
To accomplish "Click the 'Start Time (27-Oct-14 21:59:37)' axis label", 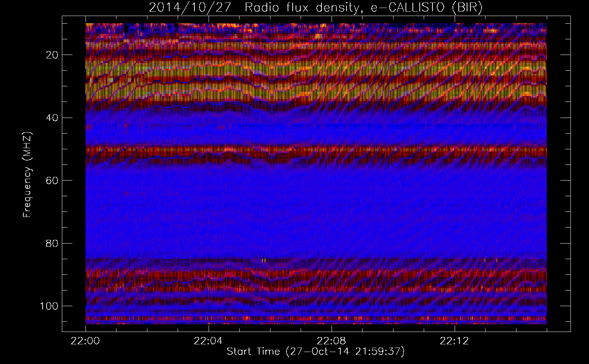I will click(x=316, y=352).
